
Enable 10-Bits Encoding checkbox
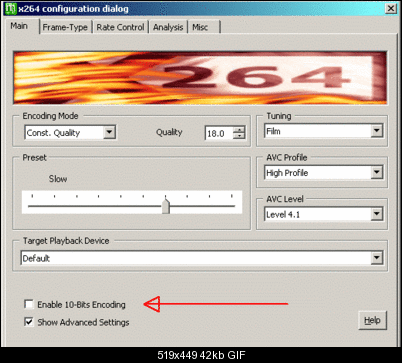[x=29, y=304]
